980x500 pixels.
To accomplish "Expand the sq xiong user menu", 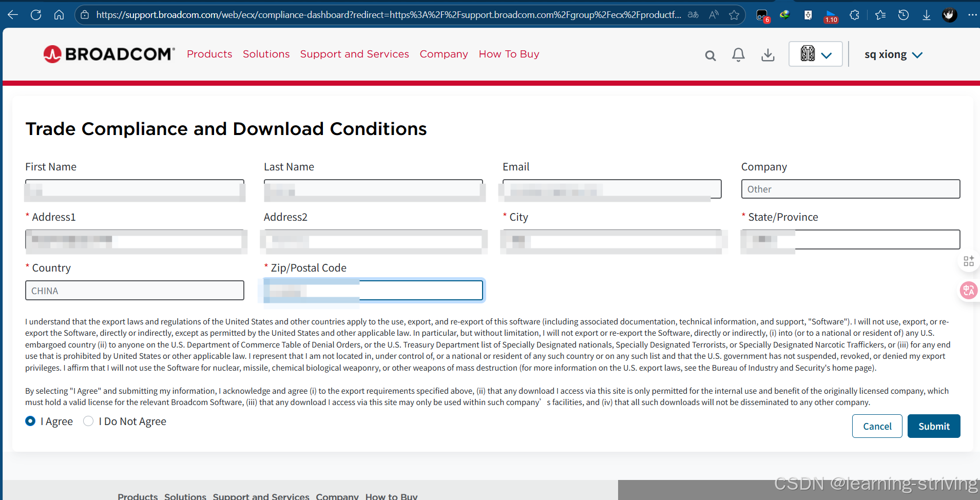I will [893, 54].
